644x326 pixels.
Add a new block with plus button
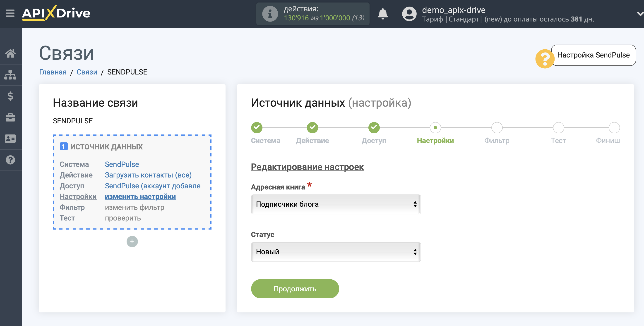[132, 241]
